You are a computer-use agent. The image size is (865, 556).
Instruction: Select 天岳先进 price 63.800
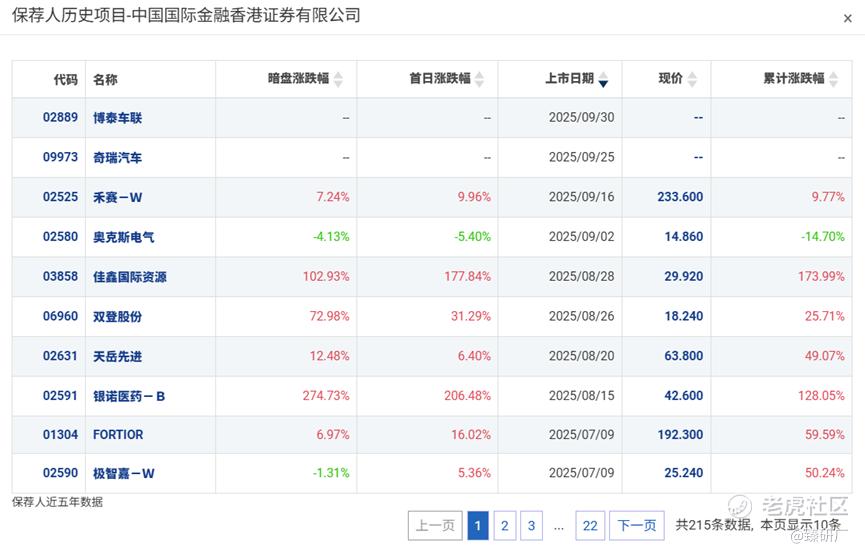pyautogui.click(x=684, y=356)
